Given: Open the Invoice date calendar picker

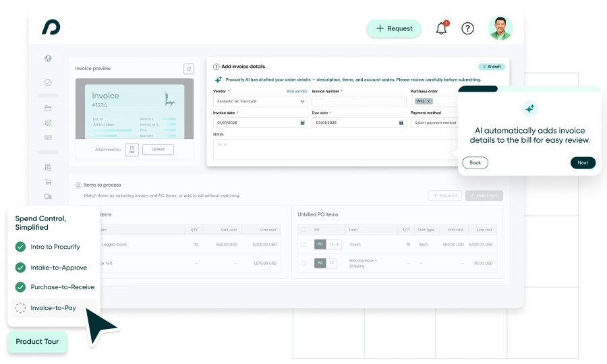Looking at the screenshot, I should coord(302,123).
